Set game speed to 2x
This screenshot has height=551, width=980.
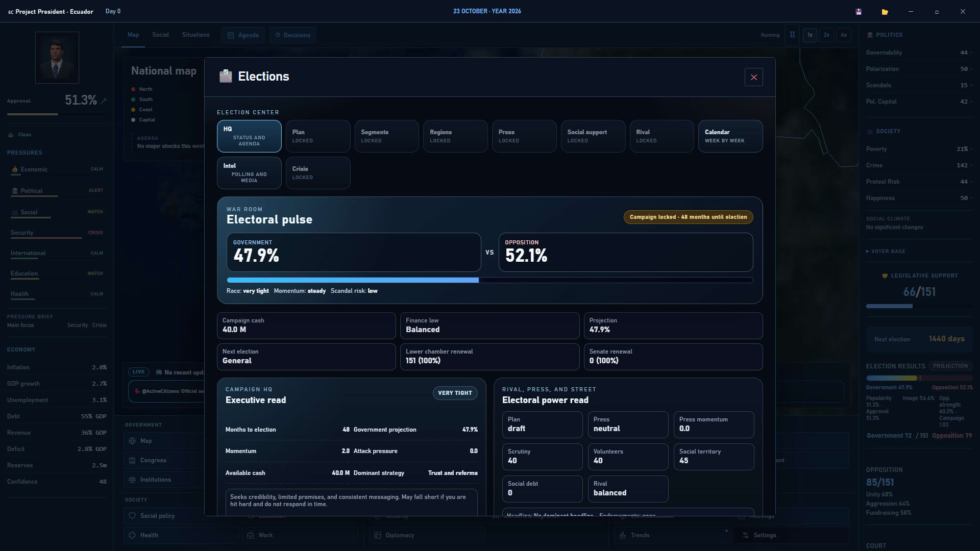click(826, 35)
